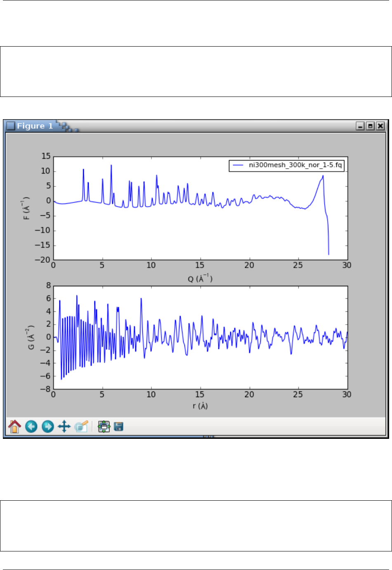Screen dimensions: 392x570
Task: Close the Figure 1 window
Action: coord(380,126)
